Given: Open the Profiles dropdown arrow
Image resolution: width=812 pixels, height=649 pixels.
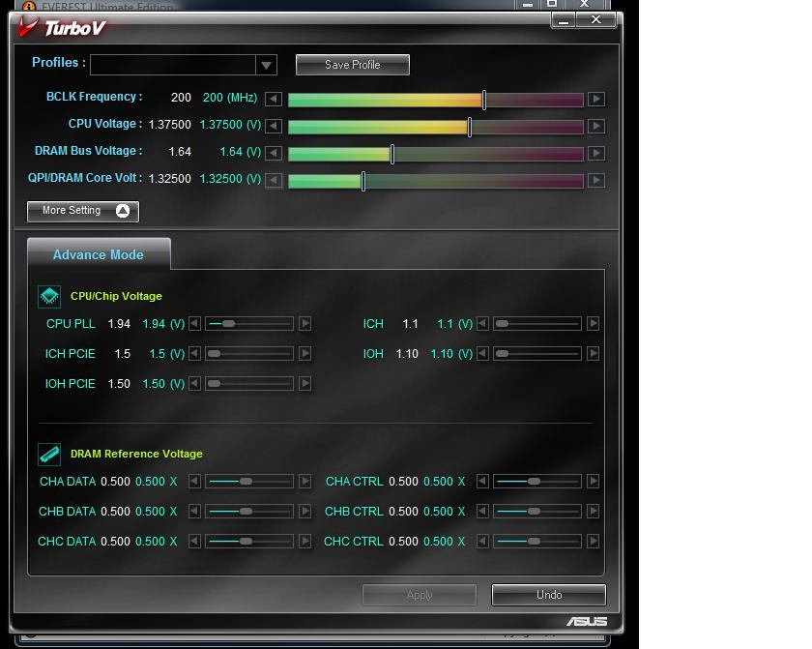Looking at the screenshot, I should (266, 65).
